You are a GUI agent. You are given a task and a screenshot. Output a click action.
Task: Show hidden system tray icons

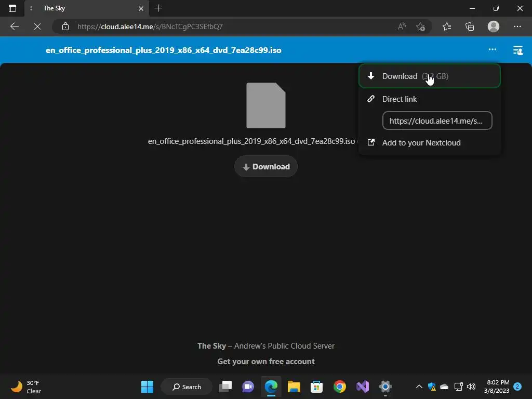click(419, 387)
